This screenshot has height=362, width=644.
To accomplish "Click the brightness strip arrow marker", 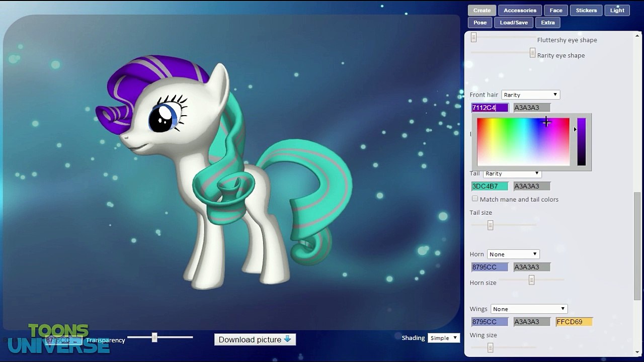I will click(575, 129).
